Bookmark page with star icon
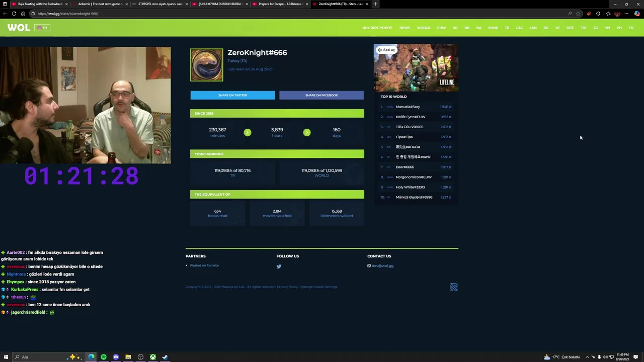The image size is (644, 362). pos(578,14)
